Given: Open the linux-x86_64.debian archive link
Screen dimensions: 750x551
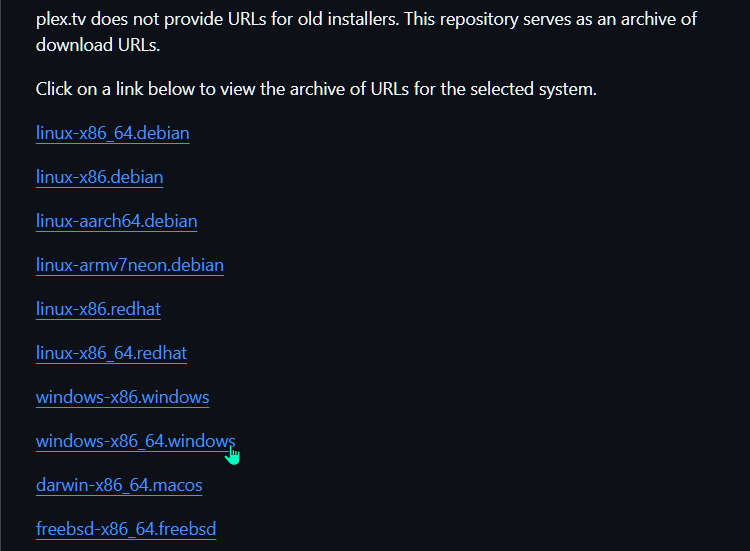Looking at the screenshot, I should (x=112, y=133).
